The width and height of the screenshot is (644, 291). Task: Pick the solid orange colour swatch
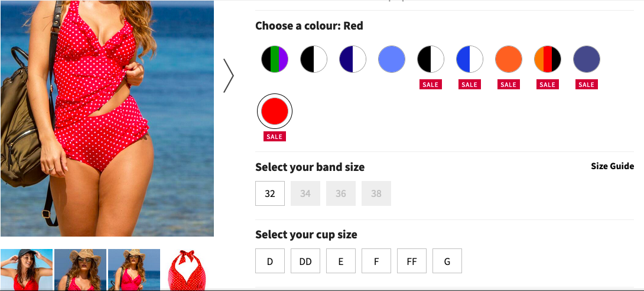[509, 59]
